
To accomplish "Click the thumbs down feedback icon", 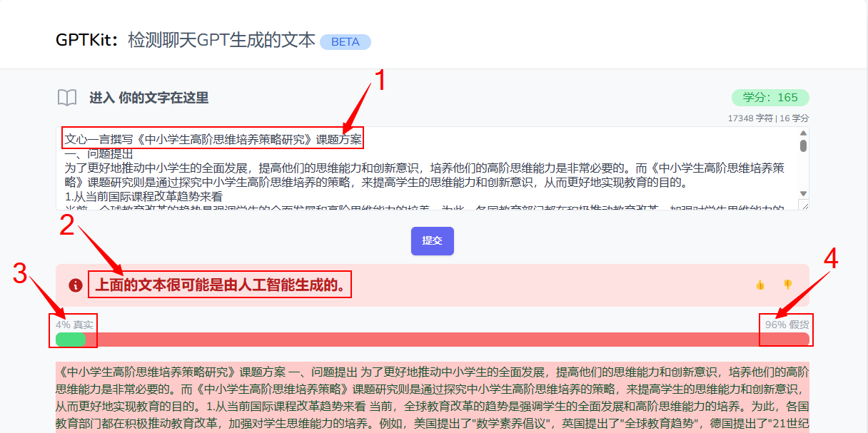I will click(x=787, y=285).
